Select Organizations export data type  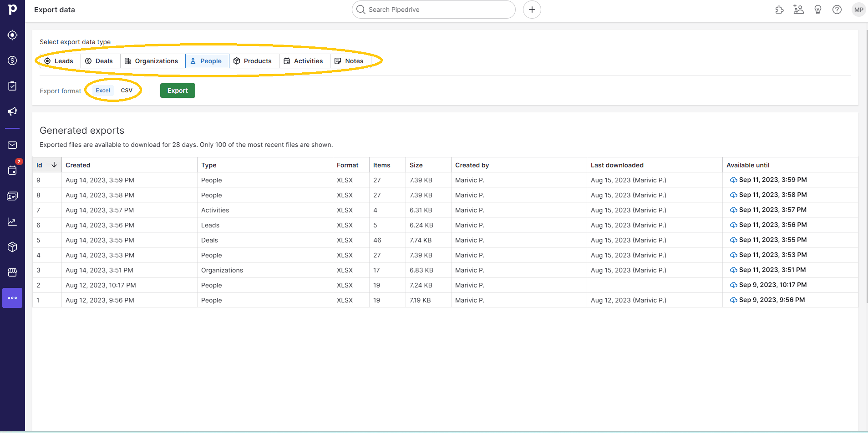pos(152,61)
